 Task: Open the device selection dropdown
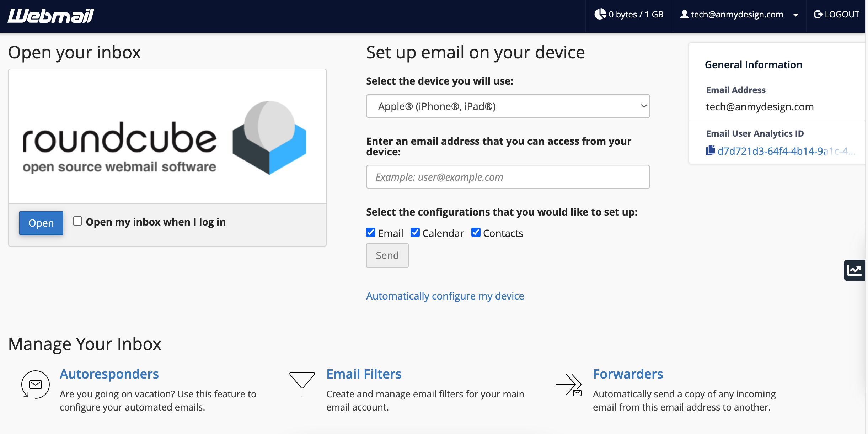tap(508, 106)
